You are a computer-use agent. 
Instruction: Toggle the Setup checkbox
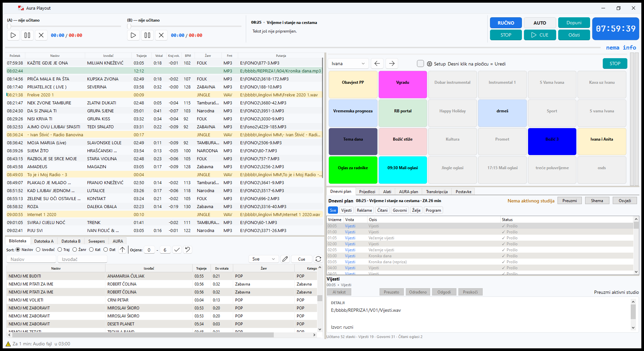tap(420, 63)
